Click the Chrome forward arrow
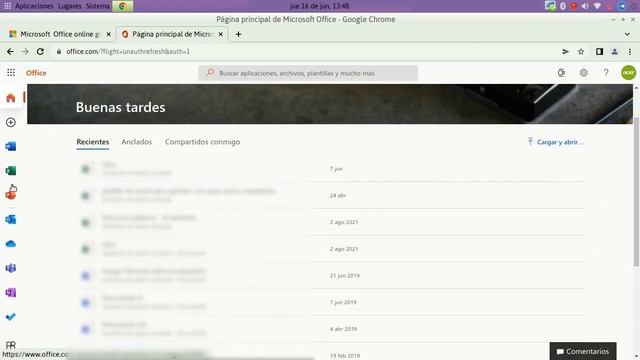This screenshot has height=360, width=640. 25,51
